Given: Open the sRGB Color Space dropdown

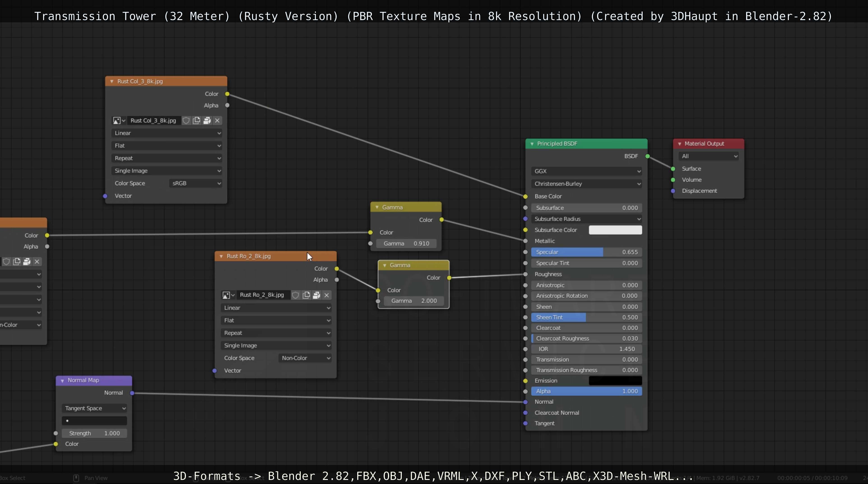Looking at the screenshot, I should click(x=196, y=183).
